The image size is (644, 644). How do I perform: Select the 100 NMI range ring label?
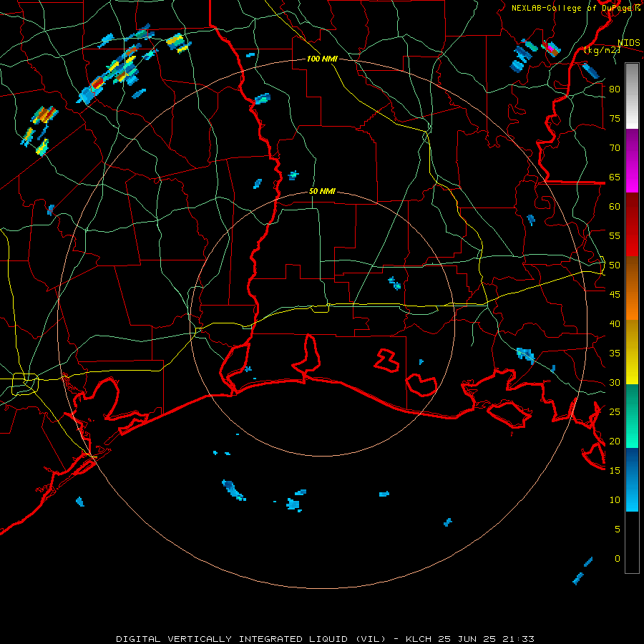322,59
